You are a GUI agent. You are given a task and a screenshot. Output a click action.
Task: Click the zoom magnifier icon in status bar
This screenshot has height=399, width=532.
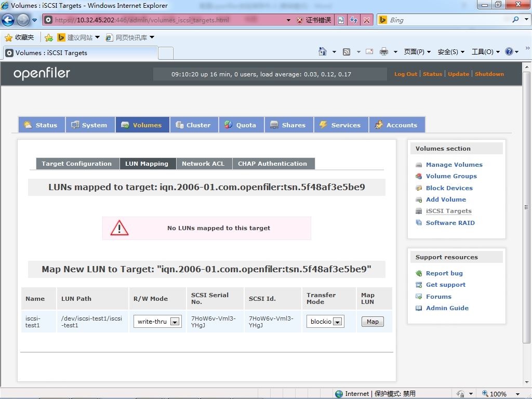pyautogui.click(x=485, y=394)
